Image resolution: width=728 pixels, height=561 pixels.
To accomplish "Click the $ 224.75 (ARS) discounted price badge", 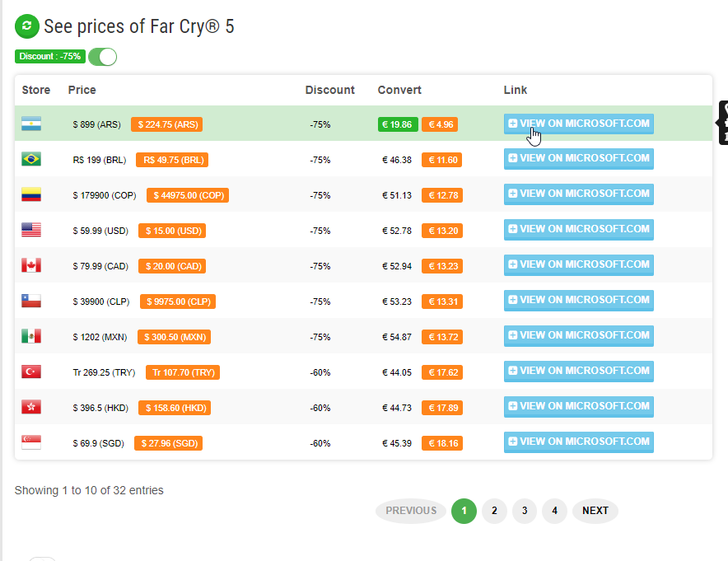I will coord(166,124).
